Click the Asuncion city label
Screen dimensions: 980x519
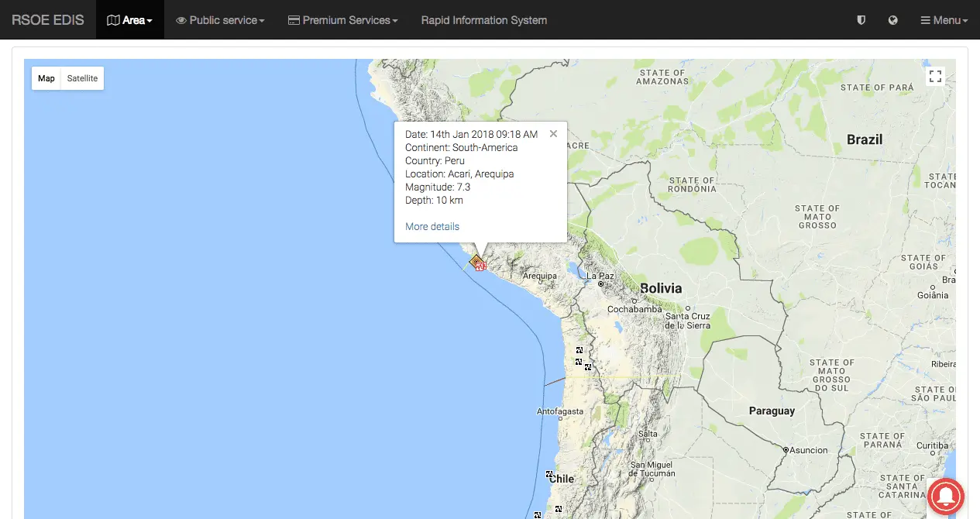tap(809, 450)
